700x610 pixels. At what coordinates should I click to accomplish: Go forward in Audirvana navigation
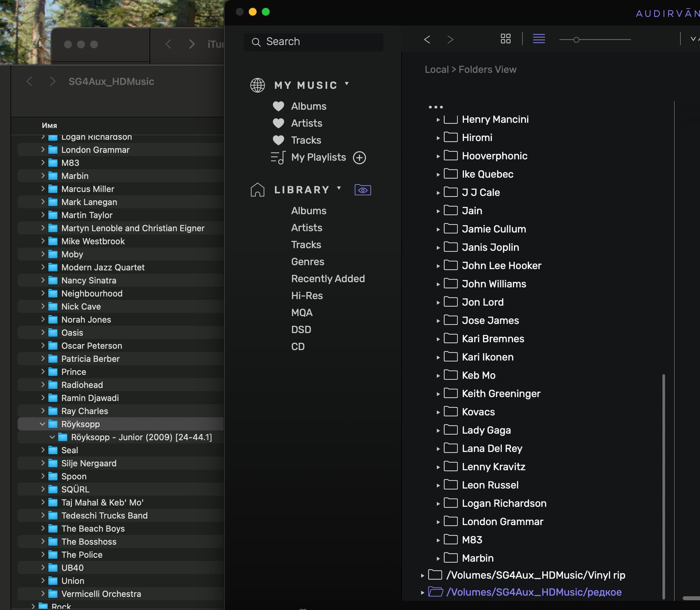450,39
